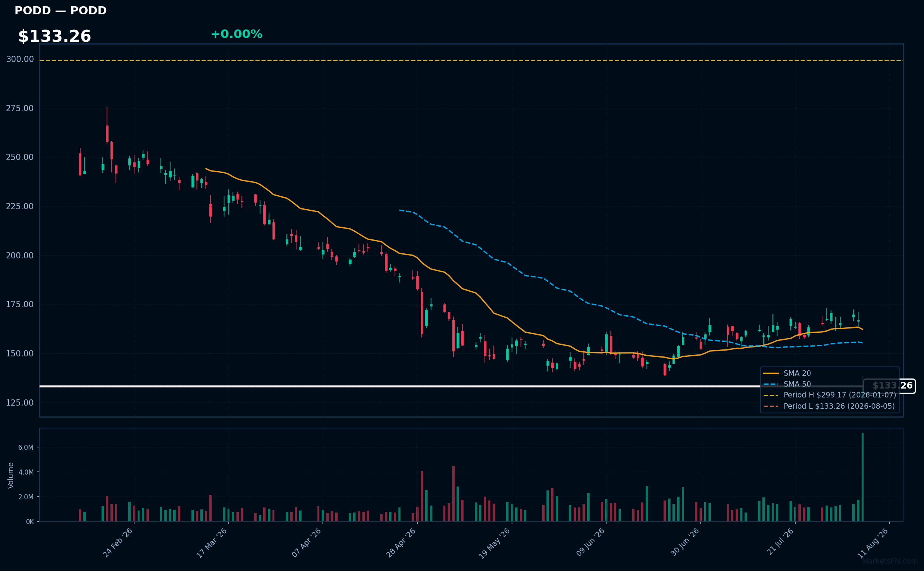Click the 24 Feb '26 date label

click(117, 543)
